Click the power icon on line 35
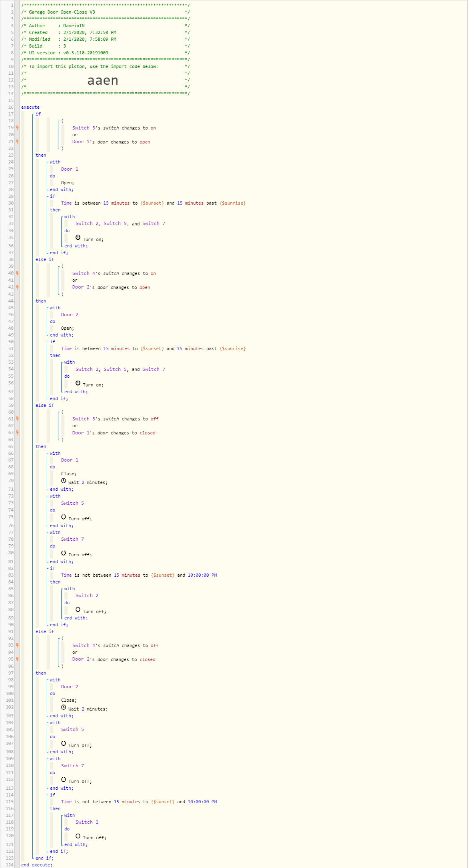The height and width of the screenshot is (868, 471). (x=78, y=237)
